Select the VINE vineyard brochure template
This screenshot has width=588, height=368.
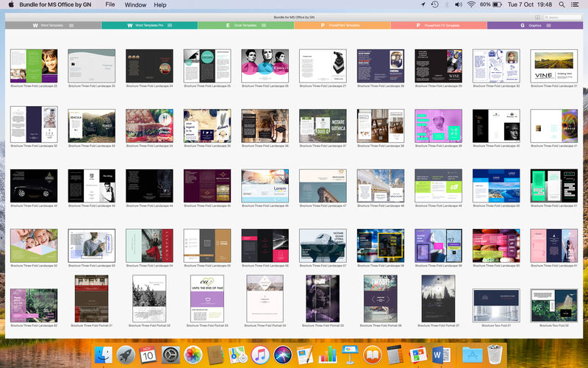[554, 66]
